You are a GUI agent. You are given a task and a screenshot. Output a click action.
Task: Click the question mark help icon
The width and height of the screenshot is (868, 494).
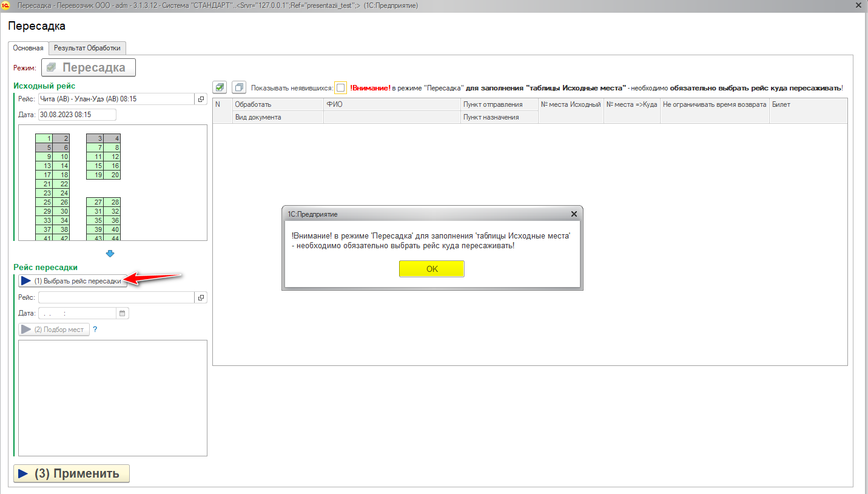click(x=95, y=330)
